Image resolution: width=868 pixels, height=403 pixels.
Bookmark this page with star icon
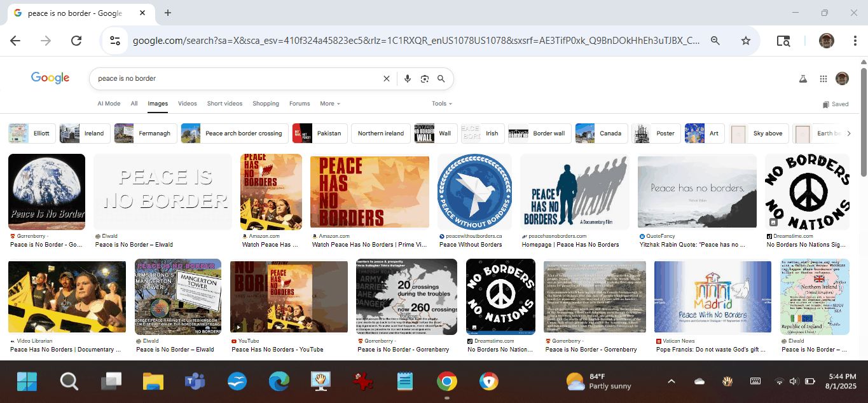[x=746, y=41]
